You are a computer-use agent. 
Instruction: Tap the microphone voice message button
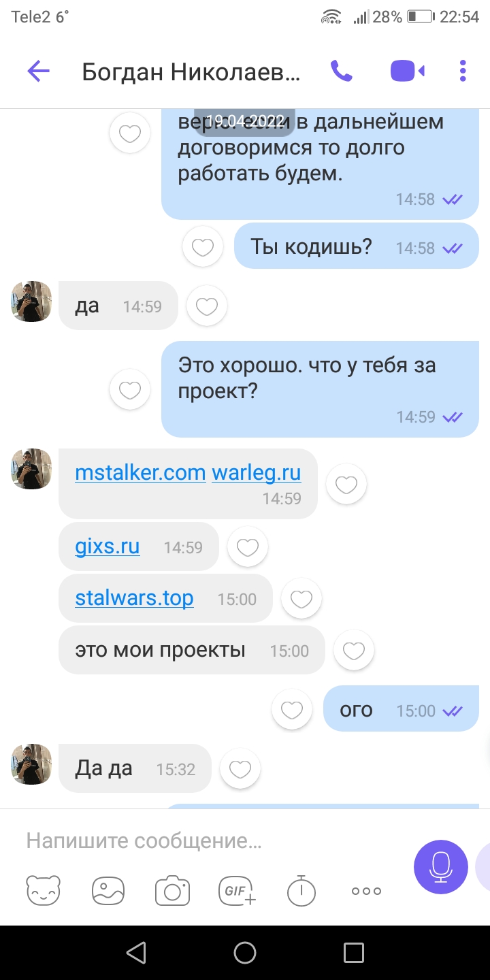(441, 867)
